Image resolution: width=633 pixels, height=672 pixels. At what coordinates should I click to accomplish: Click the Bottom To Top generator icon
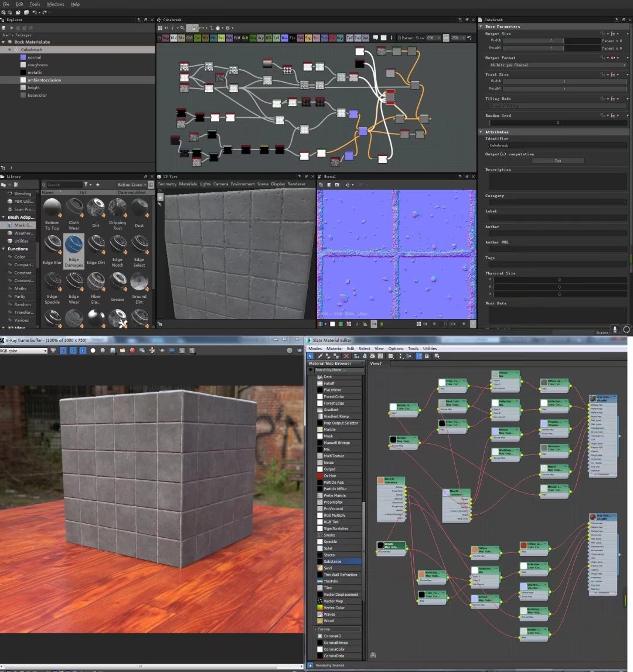(52, 208)
